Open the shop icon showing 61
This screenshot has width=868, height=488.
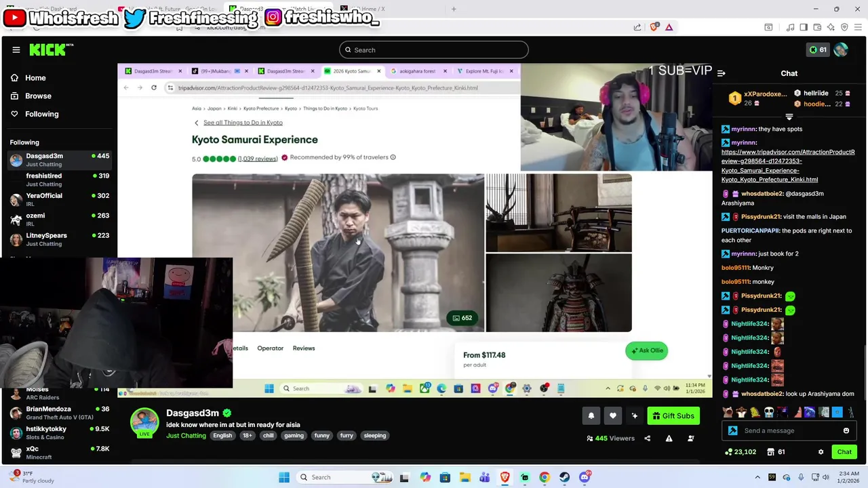pyautogui.click(x=776, y=452)
